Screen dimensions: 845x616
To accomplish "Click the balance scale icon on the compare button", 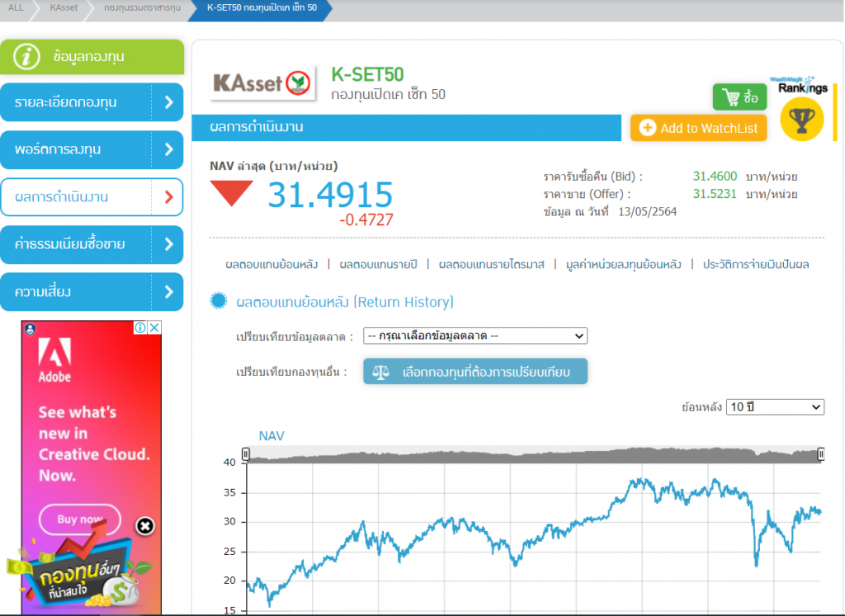I will click(380, 372).
